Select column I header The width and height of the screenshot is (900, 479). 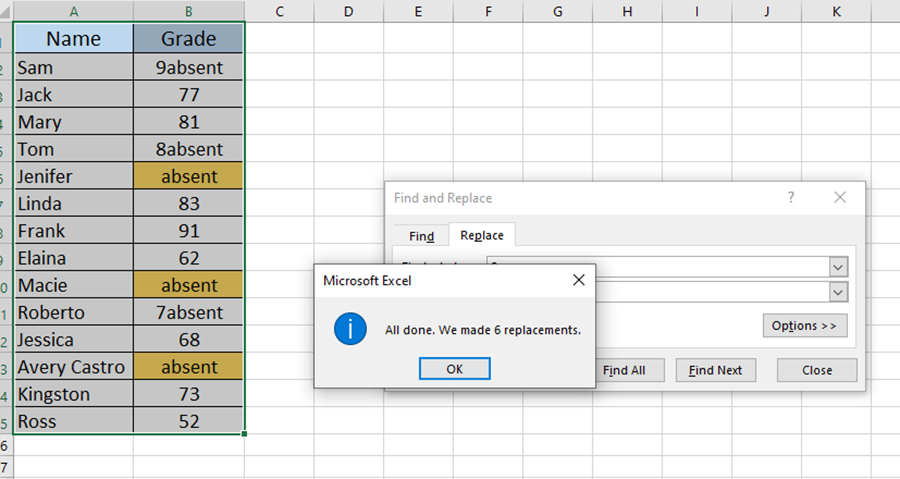pos(697,11)
